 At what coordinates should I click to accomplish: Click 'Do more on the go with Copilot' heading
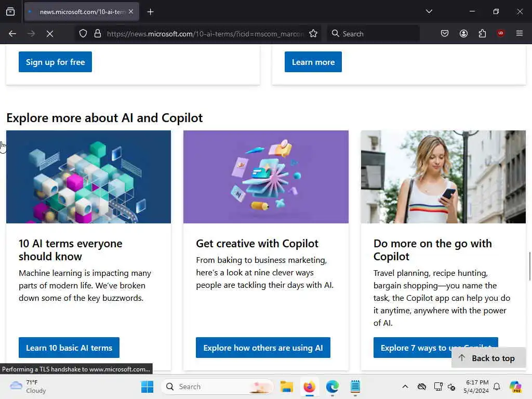tap(433, 250)
